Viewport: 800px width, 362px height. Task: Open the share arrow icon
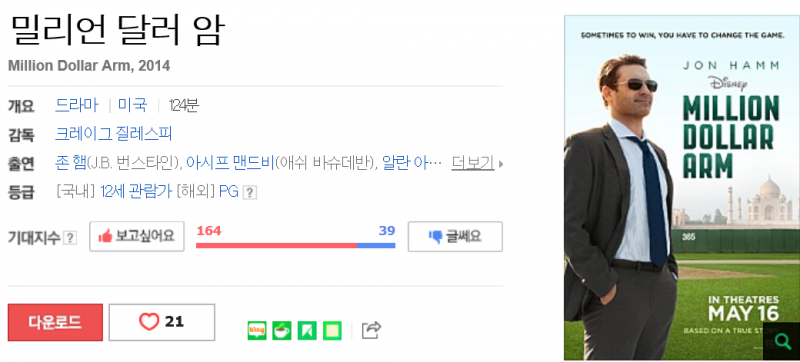[371, 330]
